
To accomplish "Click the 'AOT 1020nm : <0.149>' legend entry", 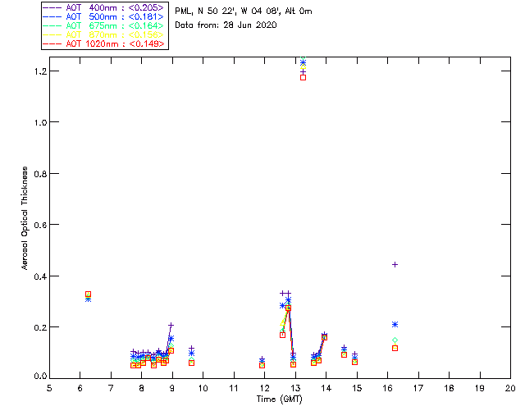I will pos(103,43).
